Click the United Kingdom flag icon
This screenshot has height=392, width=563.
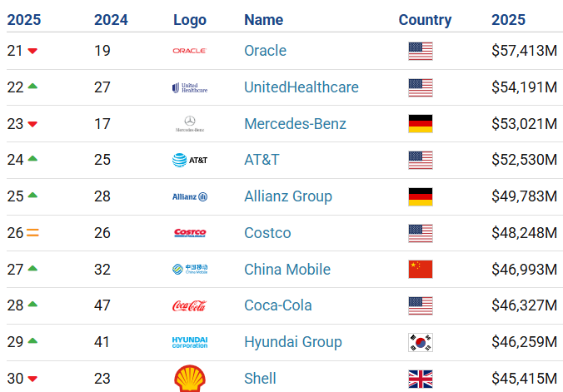(421, 379)
